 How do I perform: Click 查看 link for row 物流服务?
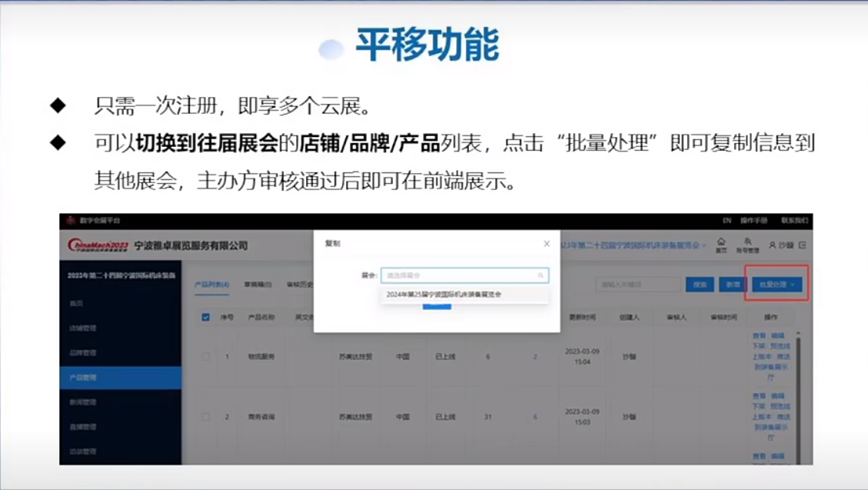click(759, 335)
